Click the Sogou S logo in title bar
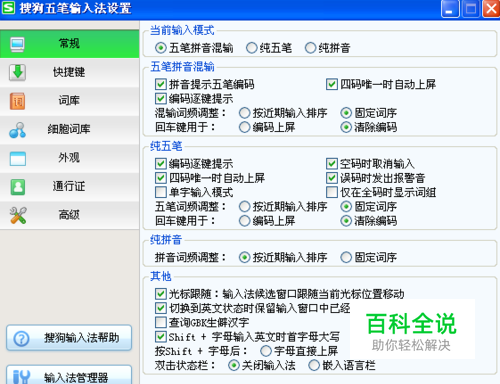This screenshot has width=500, height=384. pyautogui.click(x=8, y=8)
